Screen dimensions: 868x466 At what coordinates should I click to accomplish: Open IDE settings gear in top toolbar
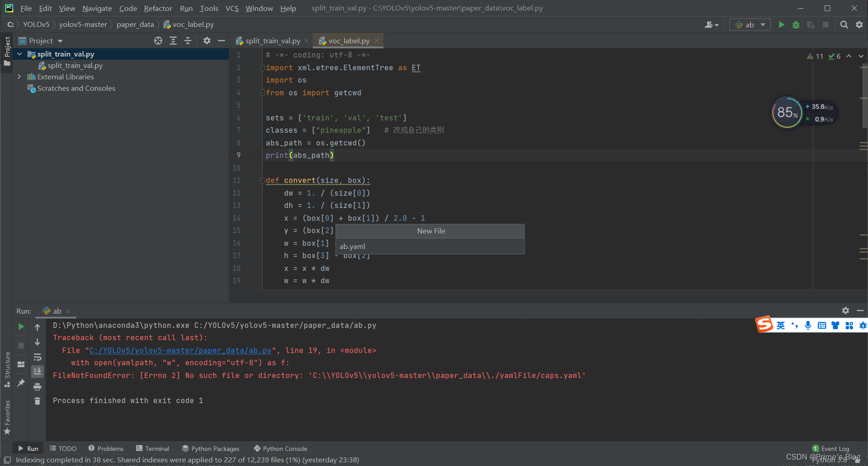pos(859,25)
